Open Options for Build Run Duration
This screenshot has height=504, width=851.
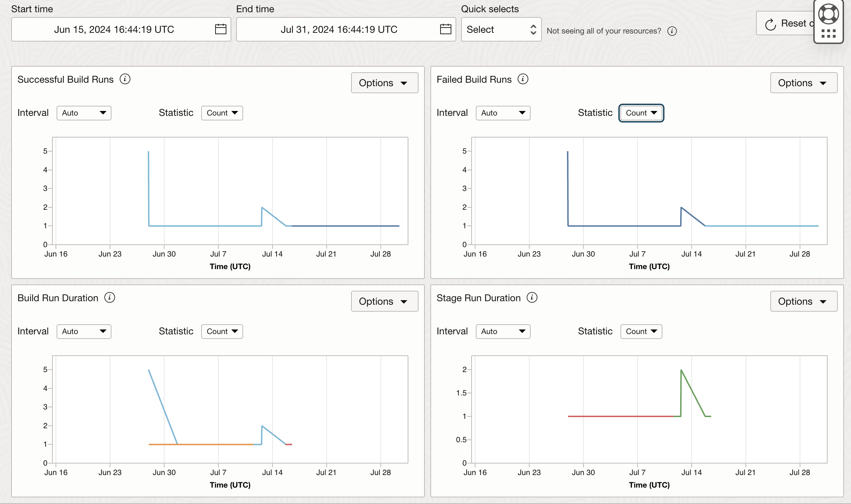[384, 301]
